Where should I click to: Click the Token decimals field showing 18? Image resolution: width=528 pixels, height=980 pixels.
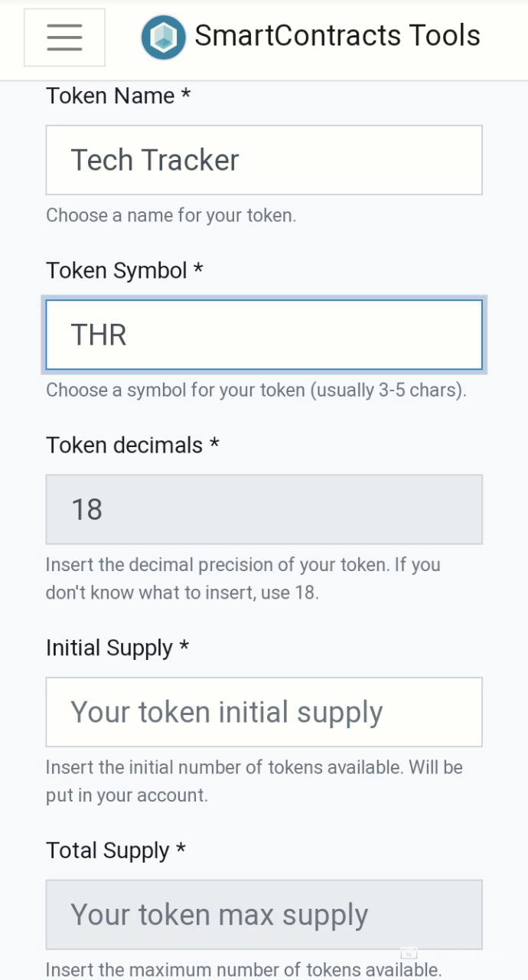pyautogui.click(x=264, y=509)
